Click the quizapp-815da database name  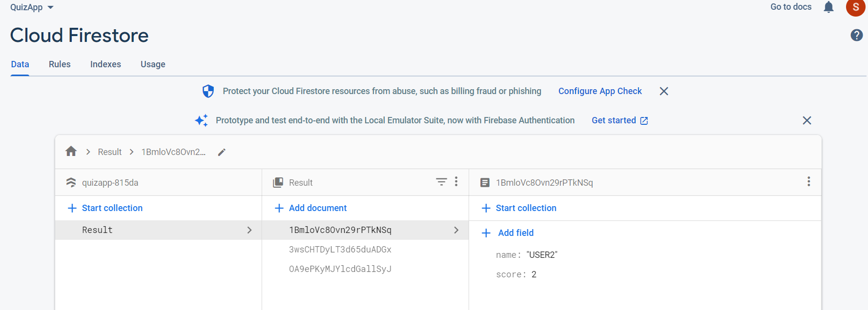pyautogui.click(x=110, y=183)
